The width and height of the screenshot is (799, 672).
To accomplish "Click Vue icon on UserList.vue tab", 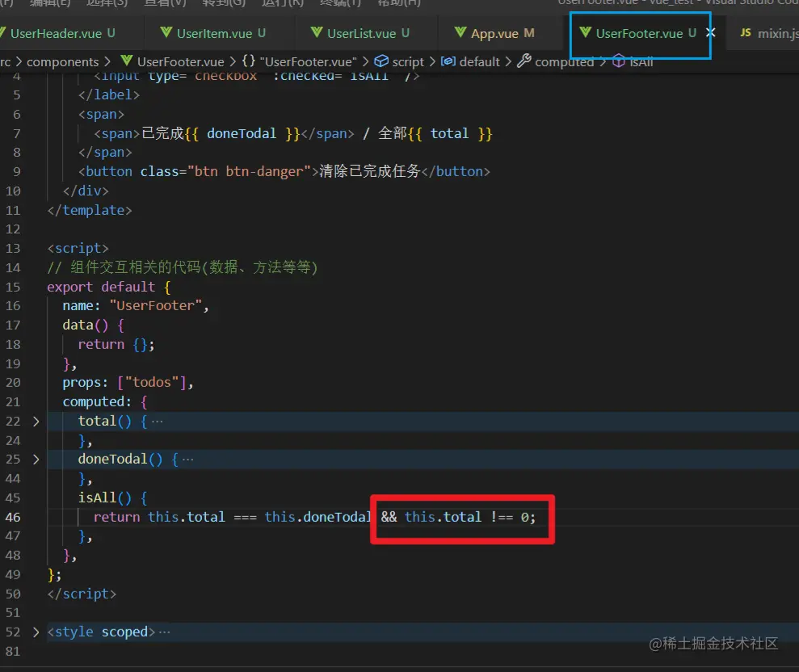I will [x=317, y=32].
